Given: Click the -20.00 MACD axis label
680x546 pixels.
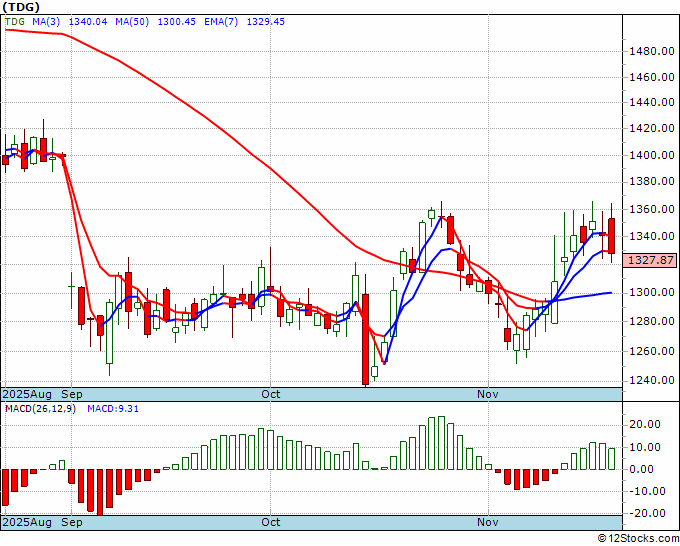Looking at the screenshot, I should 645,513.
